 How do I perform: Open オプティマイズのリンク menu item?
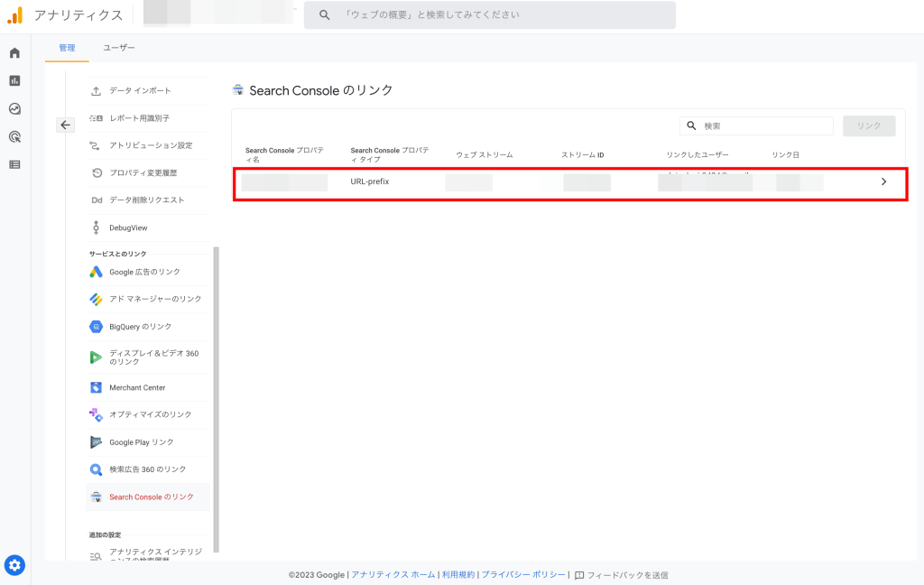[x=147, y=414]
